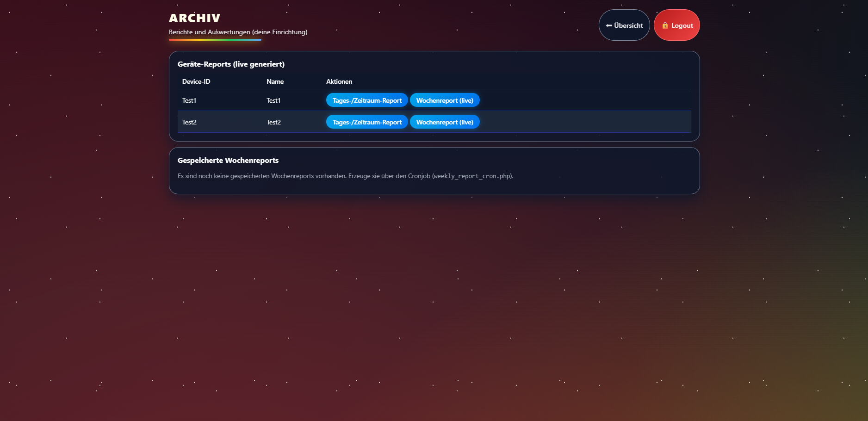
Task: Click the Geräte-Reports (live generiert) panel title
Action: [231, 64]
